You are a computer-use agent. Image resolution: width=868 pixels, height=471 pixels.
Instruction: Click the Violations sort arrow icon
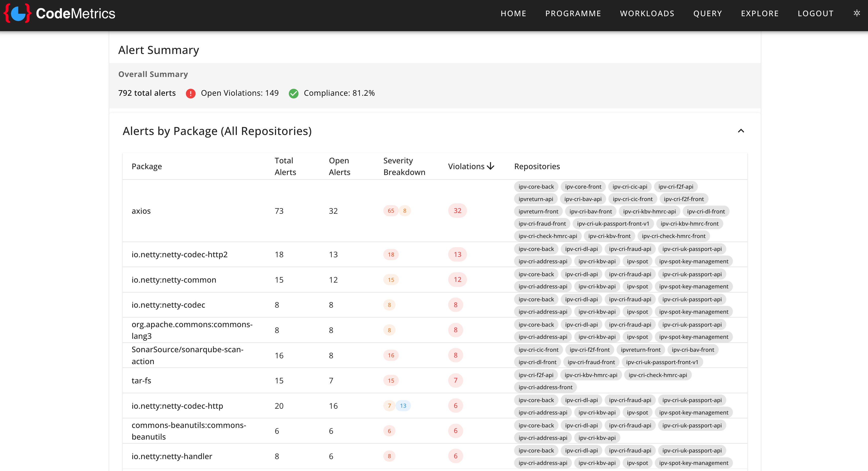coord(491,166)
